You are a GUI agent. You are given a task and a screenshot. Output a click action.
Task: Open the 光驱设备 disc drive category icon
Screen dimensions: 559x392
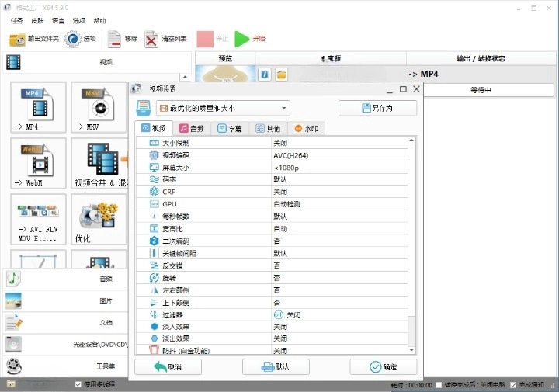pos(13,344)
